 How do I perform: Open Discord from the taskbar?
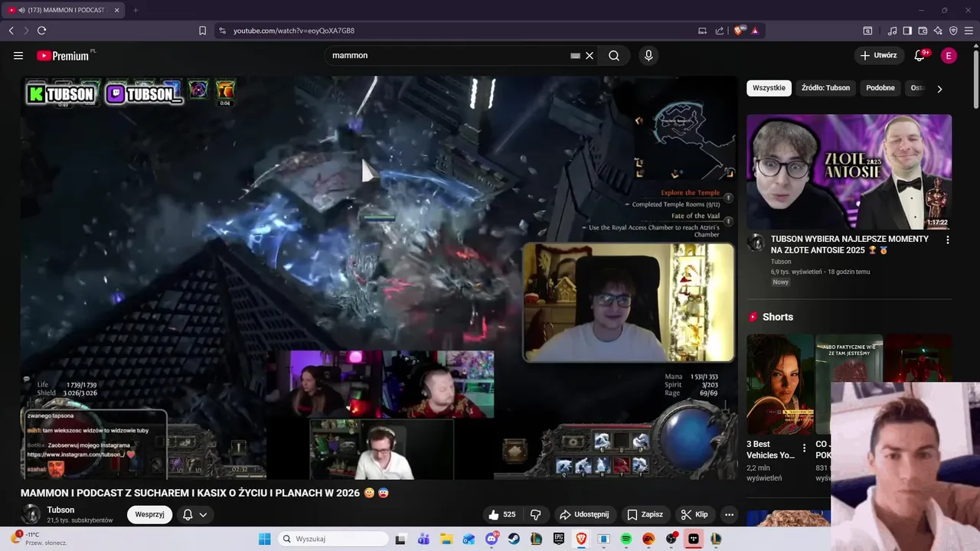click(492, 539)
